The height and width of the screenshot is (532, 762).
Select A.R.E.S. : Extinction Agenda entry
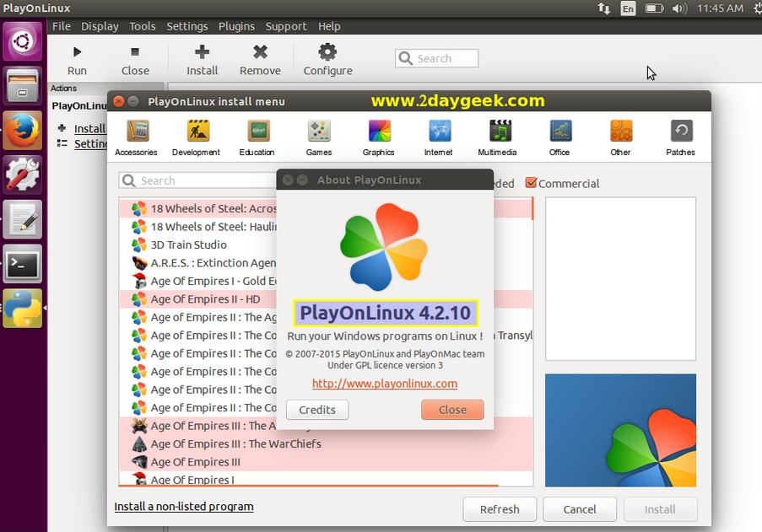[x=198, y=262]
